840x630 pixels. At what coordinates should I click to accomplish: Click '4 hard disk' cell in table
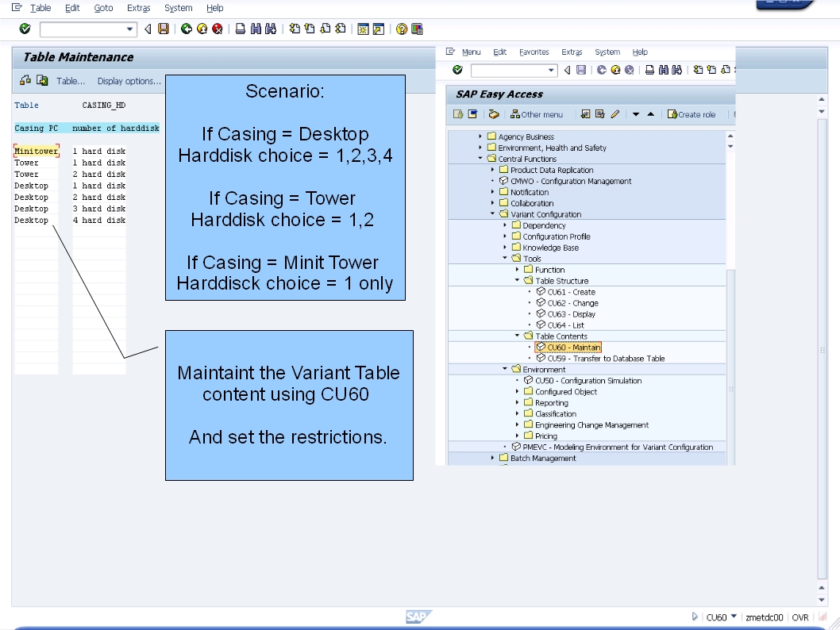(99, 220)
